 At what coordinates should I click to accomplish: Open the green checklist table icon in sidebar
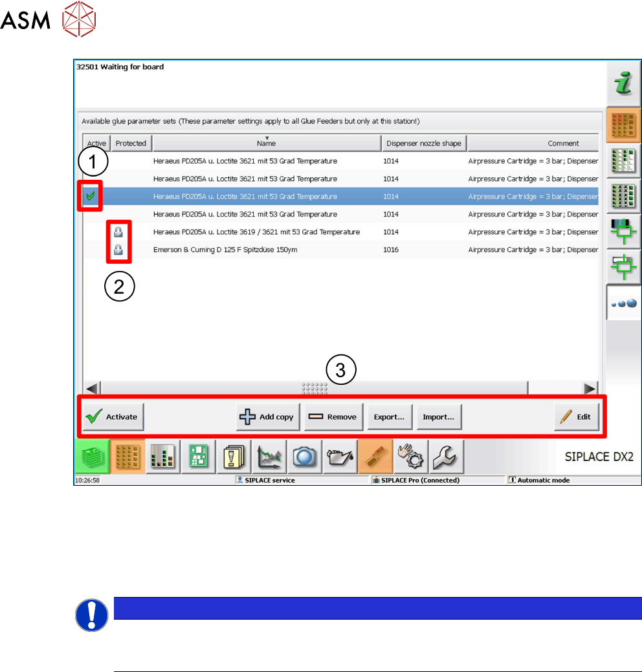click(x=624, y=160)
